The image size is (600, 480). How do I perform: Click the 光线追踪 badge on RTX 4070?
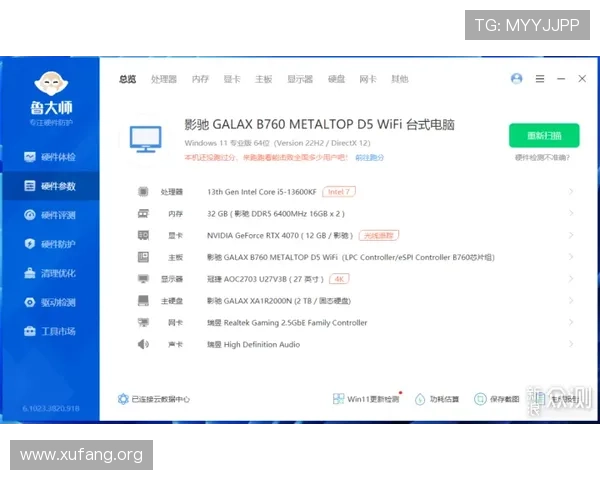(x=378, y=235)
